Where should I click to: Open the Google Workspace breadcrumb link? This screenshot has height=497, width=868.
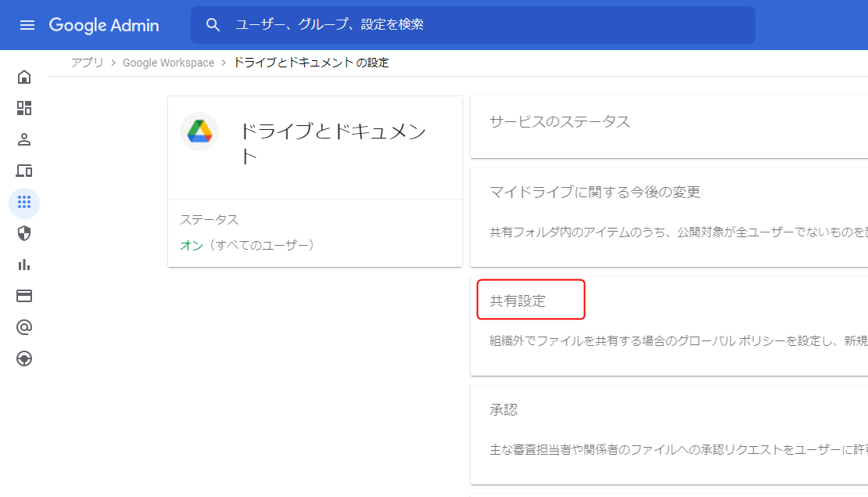(168, 62)
